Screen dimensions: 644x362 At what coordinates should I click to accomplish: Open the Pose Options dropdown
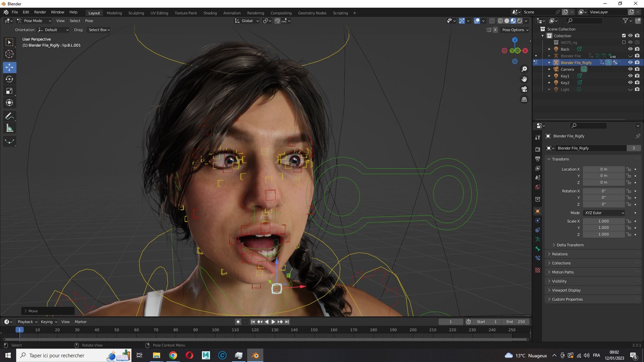515,30
